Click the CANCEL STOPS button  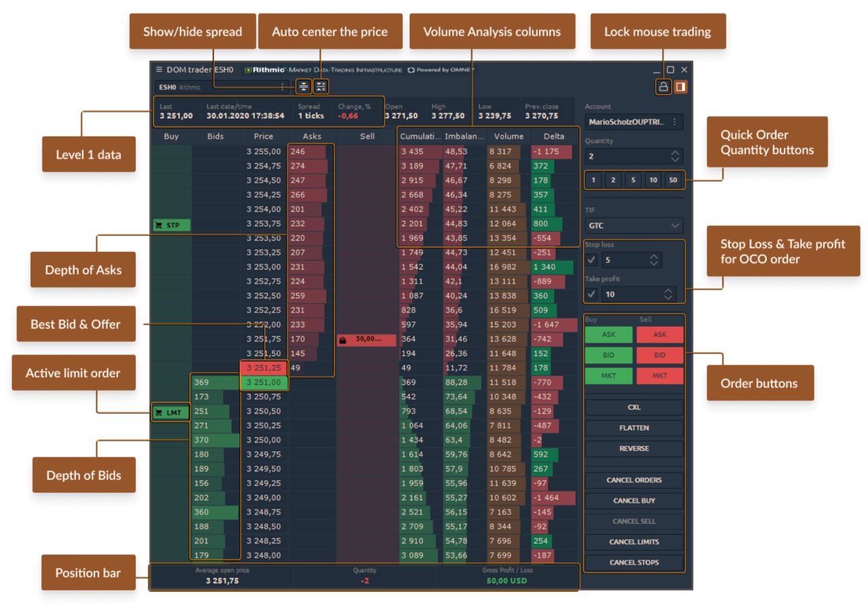point(634,563)
